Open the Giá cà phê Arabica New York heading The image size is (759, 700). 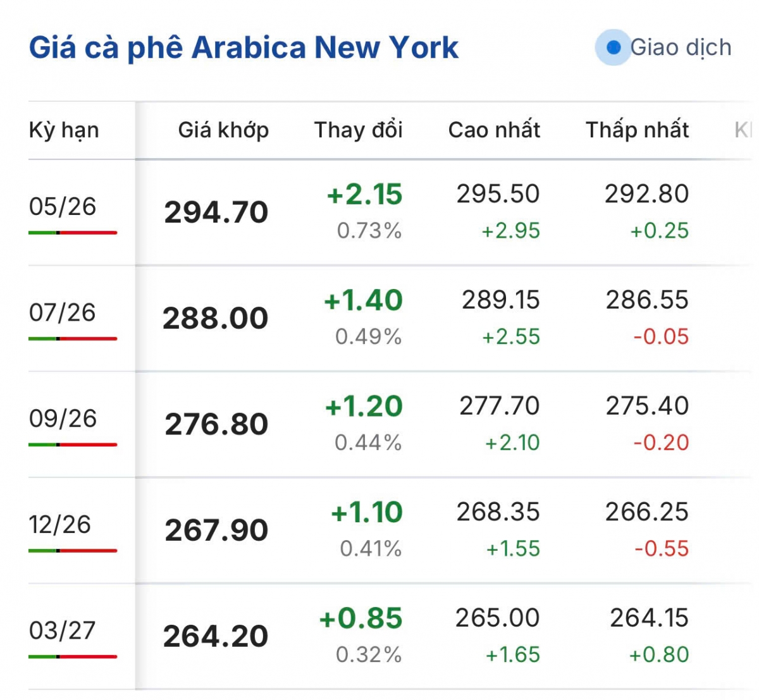[x=244, y=47]
